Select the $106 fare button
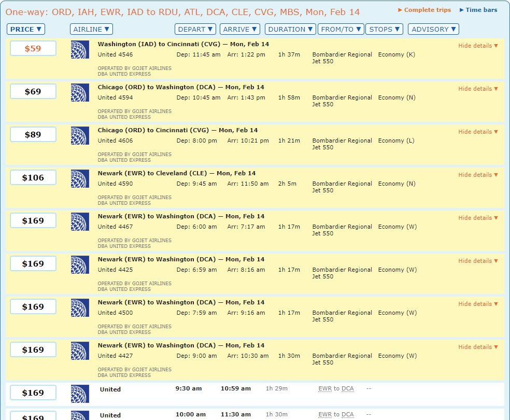Image resolution: width=510 pixels, height=420 pixels. 33,178
